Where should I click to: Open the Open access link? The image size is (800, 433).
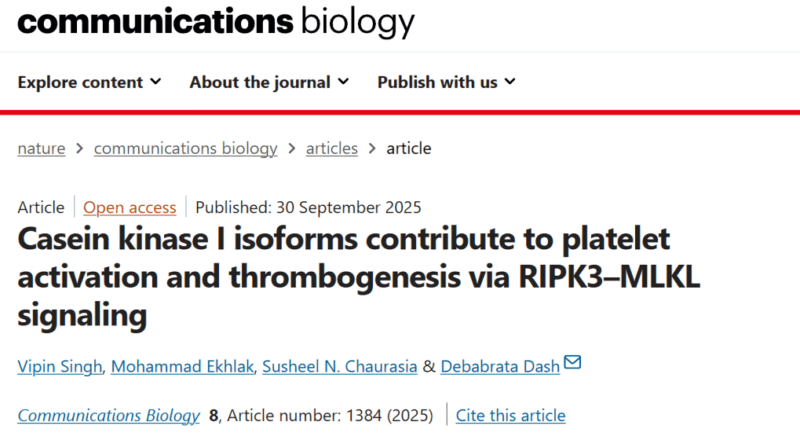point(129,208)
